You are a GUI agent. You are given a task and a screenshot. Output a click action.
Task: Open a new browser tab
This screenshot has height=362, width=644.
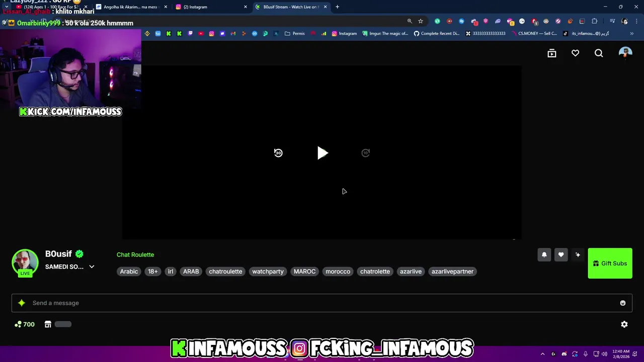(337, 7)
